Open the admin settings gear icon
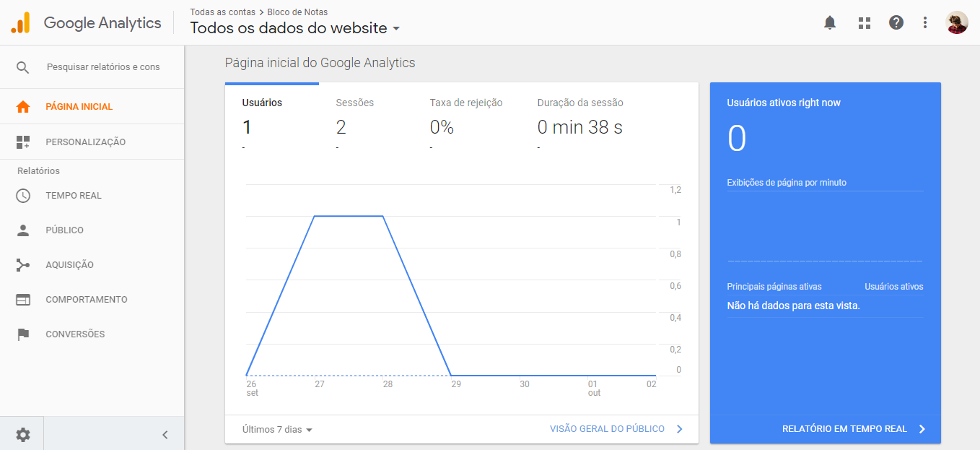This screenshot has height=450, width=980. pyautogui.click(x=22, y=433)
